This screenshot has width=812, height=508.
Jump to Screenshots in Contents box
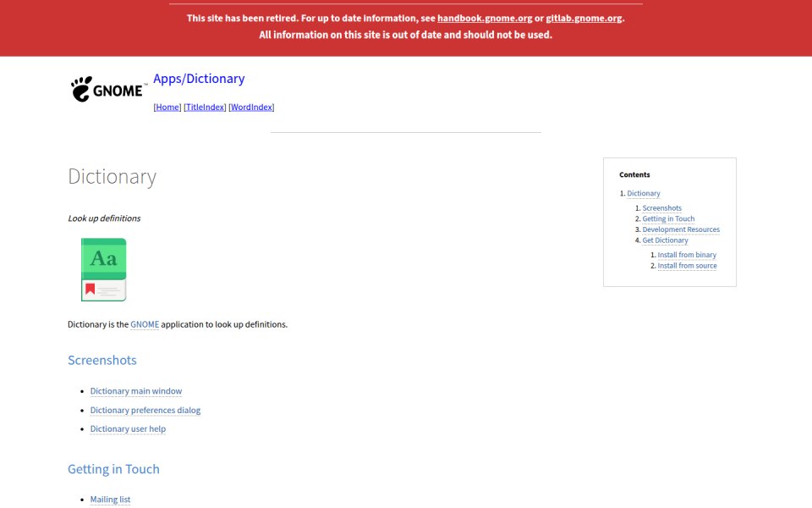click(661, 208)
